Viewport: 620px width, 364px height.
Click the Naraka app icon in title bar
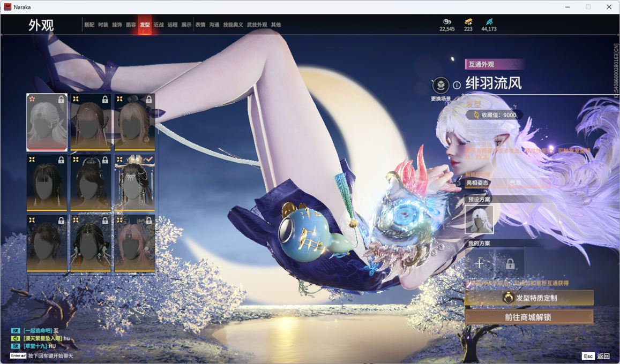click(8, 7)
